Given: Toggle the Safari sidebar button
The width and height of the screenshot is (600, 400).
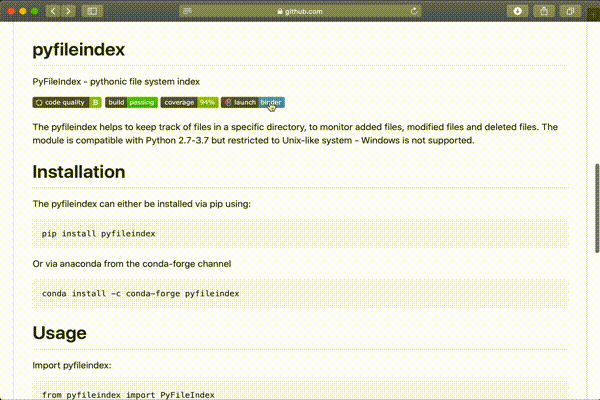Looking at the screenshot, I should 92,11.
